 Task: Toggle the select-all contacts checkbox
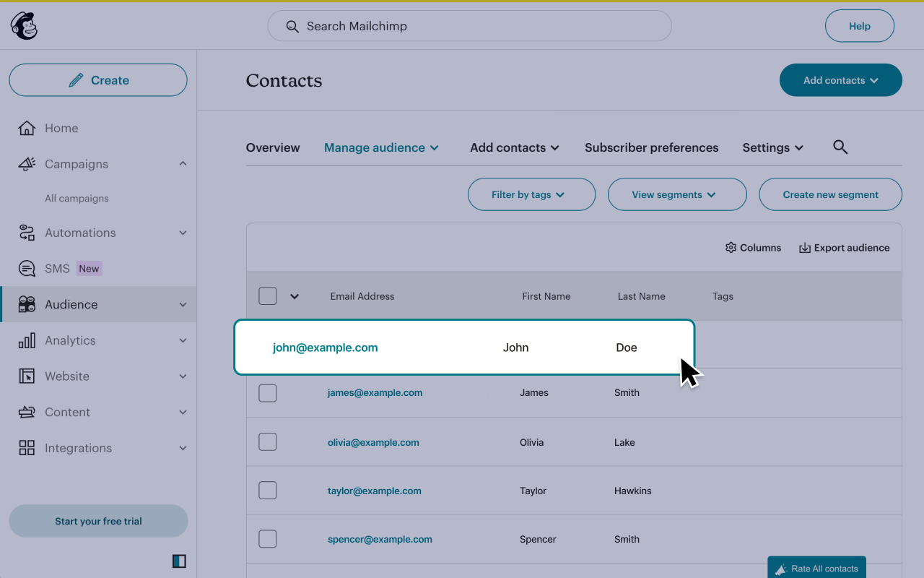point(268,296)
